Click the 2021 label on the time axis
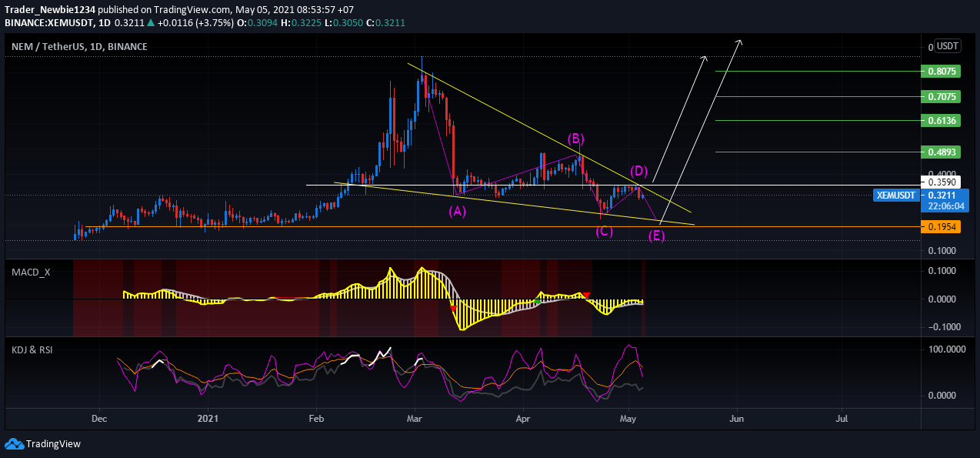This screenshot has height=458, width=980. pyautogui.click(x=208, y=420)
